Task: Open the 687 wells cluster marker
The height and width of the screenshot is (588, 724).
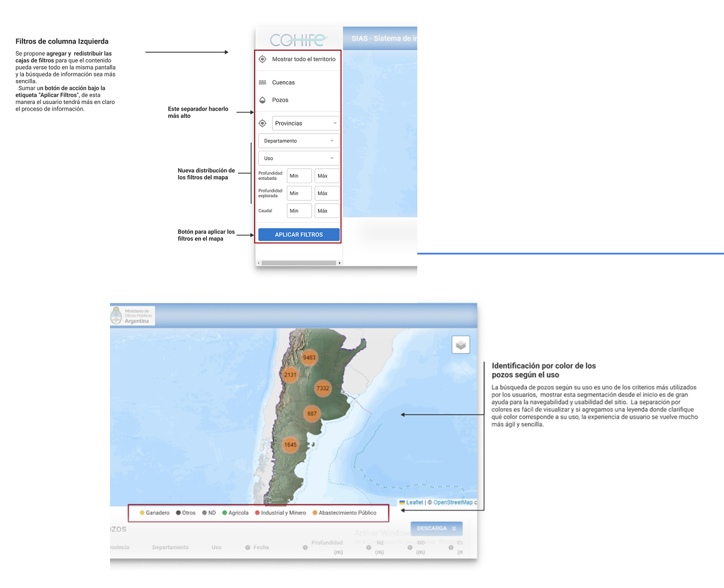Action: click(x=311, y=414)
